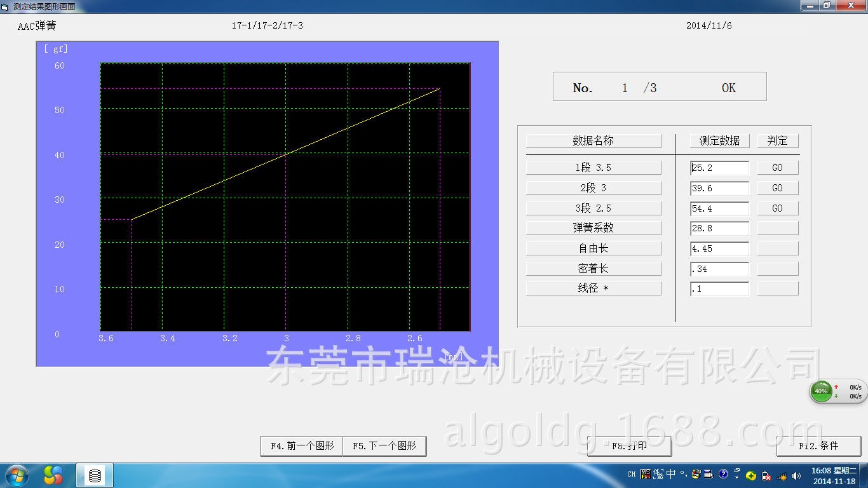
Task: Click the 测定数据 column header
Action: (719, 141)
